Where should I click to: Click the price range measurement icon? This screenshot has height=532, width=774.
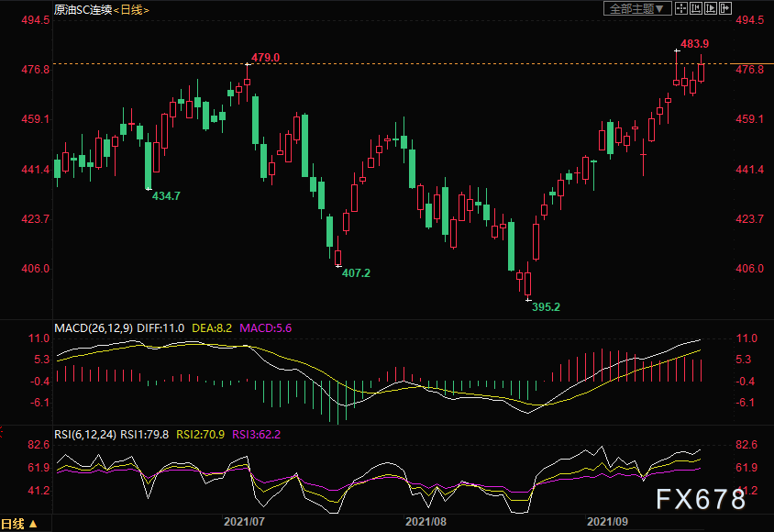pyautogui.click(x=696, y=8)
